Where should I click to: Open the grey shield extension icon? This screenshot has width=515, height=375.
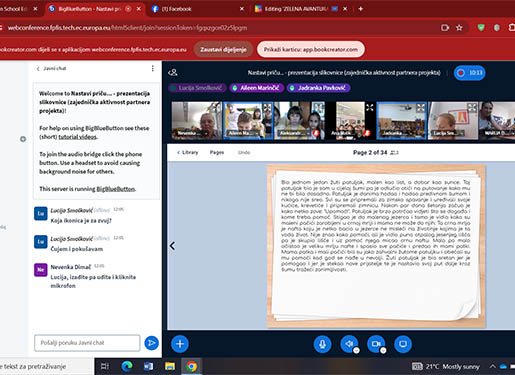pos(497,28)
